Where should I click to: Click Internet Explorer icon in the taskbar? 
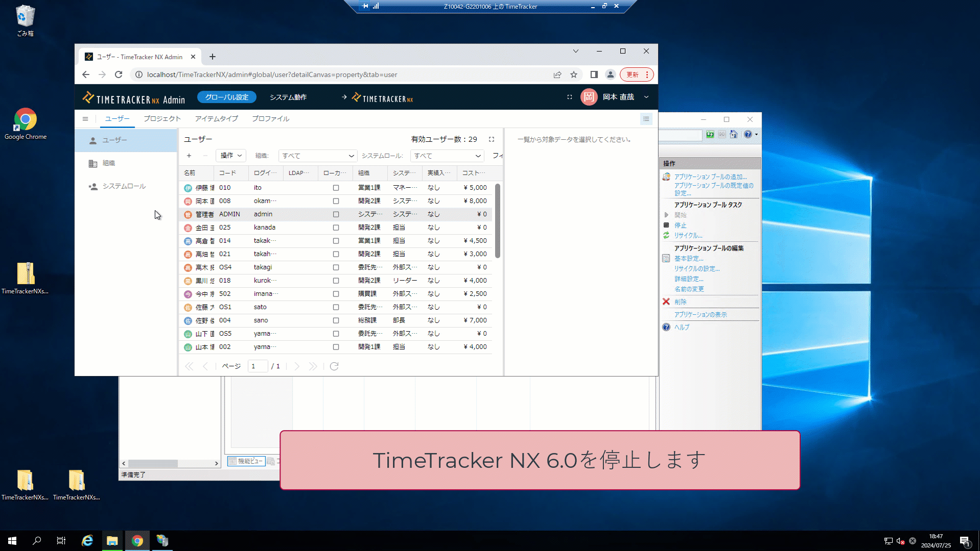pyautogui.click(x=87, y=541)
